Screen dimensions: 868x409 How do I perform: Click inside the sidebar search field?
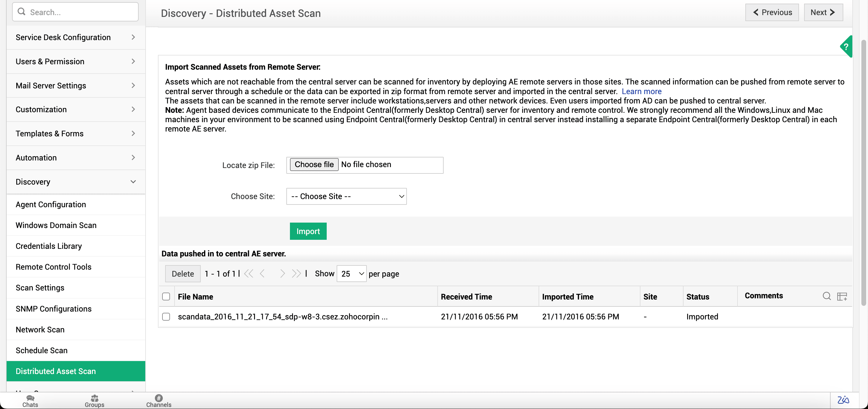[74, 11]
